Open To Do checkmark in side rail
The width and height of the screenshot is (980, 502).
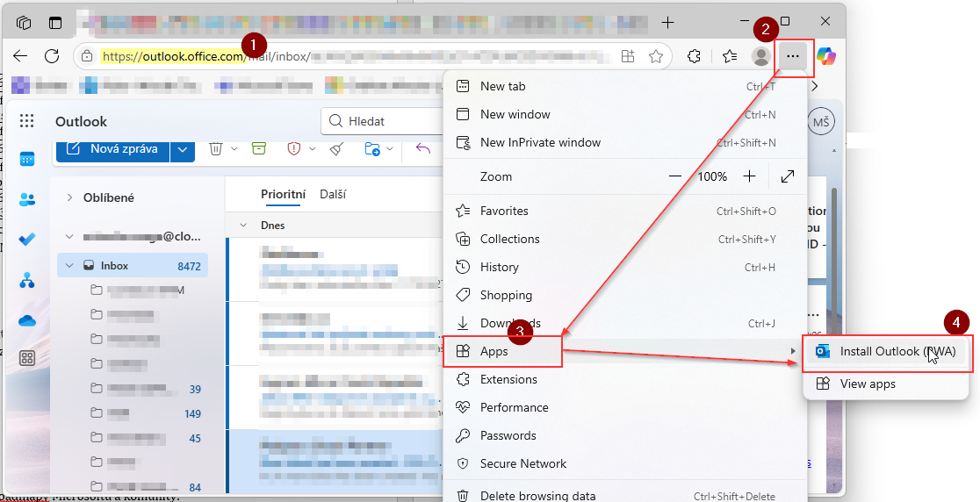[27, 240]
